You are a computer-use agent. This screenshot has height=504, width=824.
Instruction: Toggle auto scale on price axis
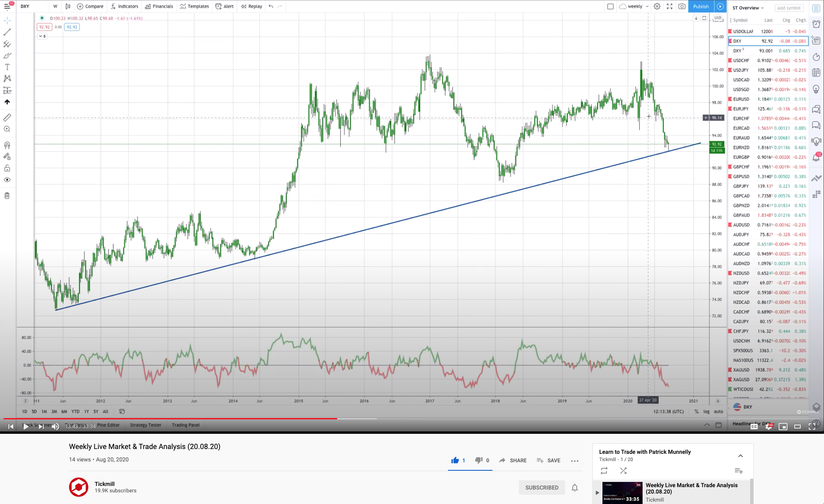coord(718,412)
